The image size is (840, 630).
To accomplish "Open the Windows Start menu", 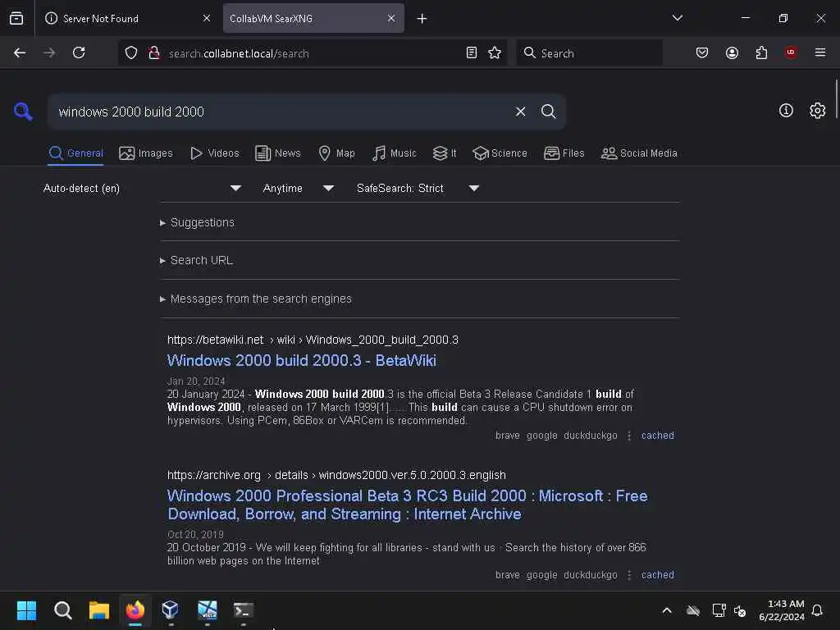I will tap(26, 610).
